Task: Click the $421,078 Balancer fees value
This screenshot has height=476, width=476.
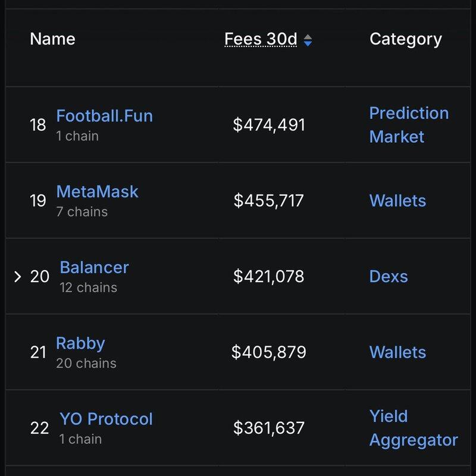Action: click(x=269, y=277)
